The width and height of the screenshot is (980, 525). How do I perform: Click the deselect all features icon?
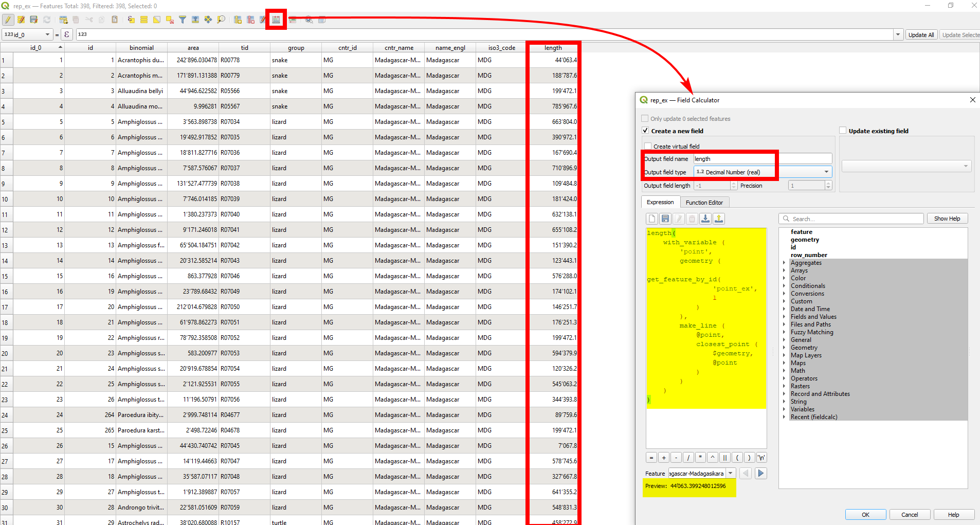point(170,20)
